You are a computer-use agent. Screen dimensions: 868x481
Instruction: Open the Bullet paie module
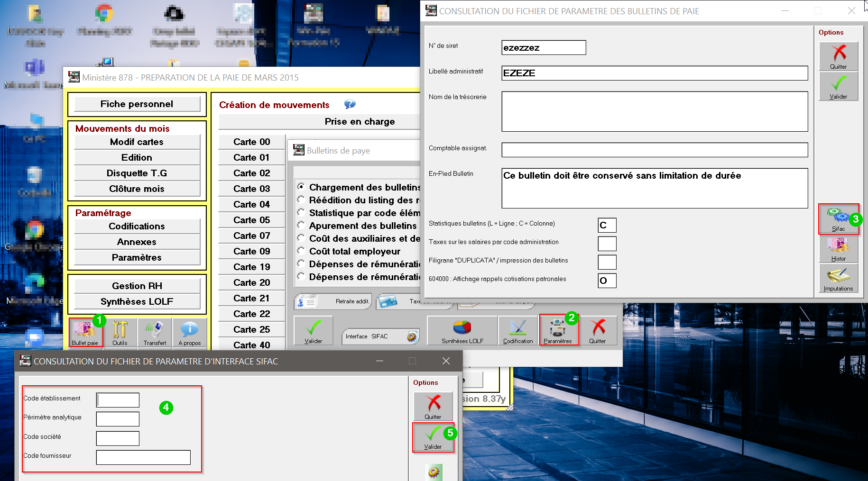pos(85,332)
